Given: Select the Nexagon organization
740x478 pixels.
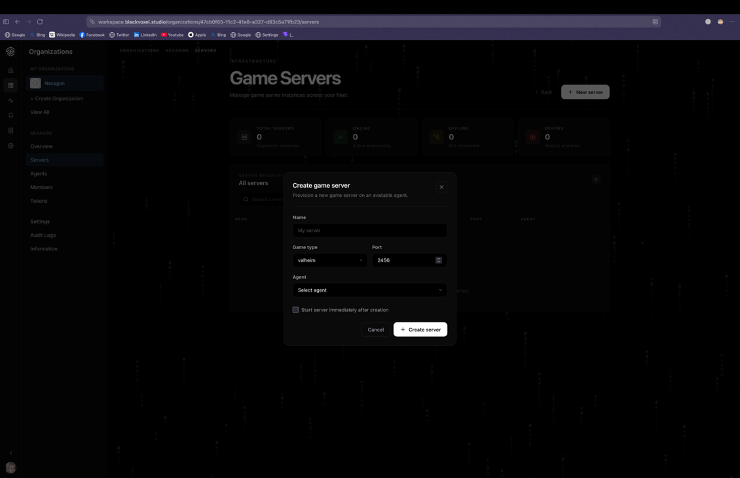Looking at the screenshot, I should click(x=65, y=83).
